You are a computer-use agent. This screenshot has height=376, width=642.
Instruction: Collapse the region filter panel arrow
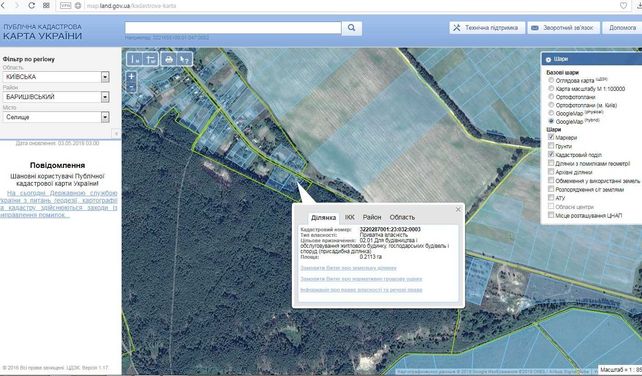[x=116, y=134]
